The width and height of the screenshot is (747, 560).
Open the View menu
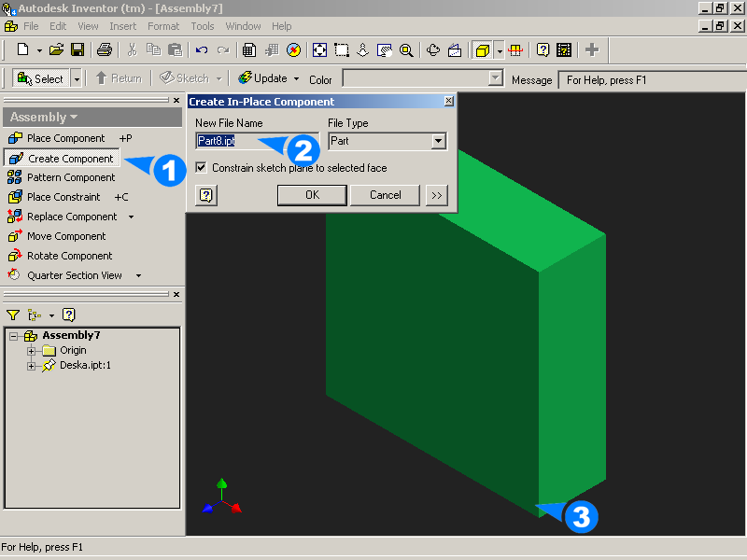[88, 26]
